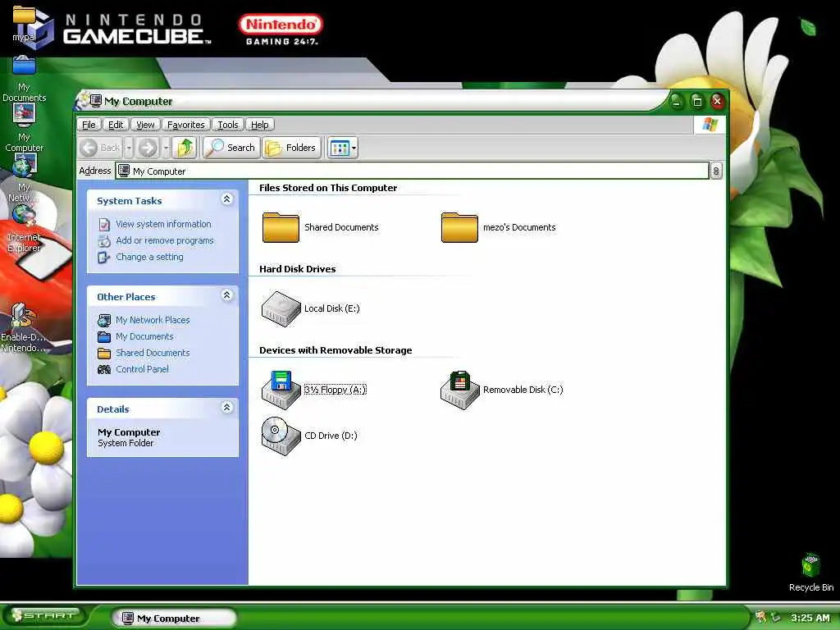Screen dimensions: 840x630
Task: Click the Forward arrow button
Action: tap(148, 148)
